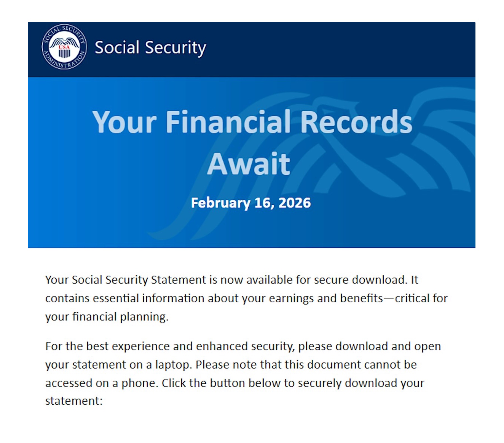Click the red USA text inside the seal
504x443 pixels.
tap(64, 47)
